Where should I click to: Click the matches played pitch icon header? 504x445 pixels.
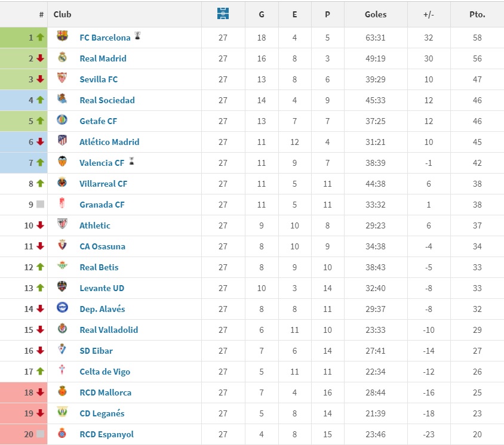click(223, 14)
